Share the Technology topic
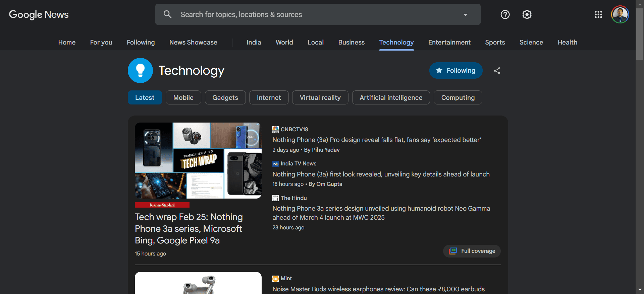This screenshot has width=644, height=294. (497, 71)
